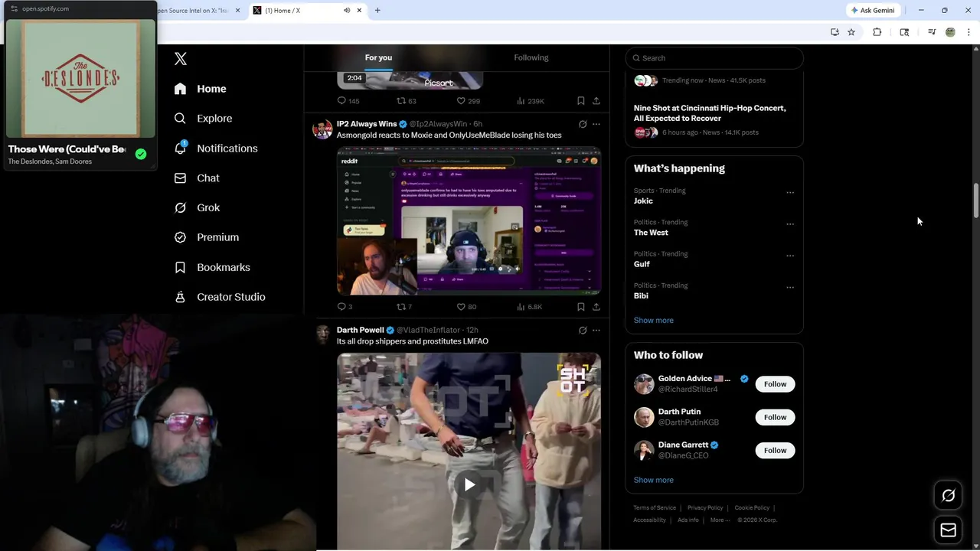980x551 pixels.
Task: Follow Golden Advice
Action: point(775,384)
